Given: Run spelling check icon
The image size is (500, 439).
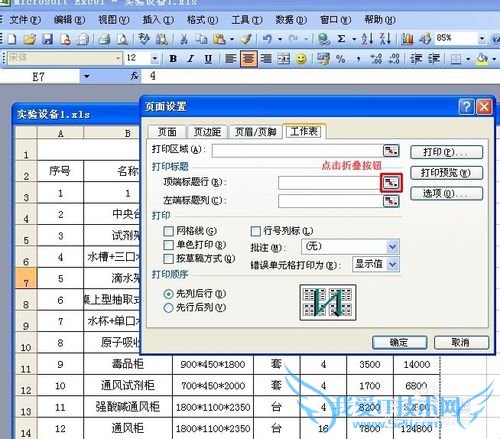Looking at the screenshot, I should 144,39.
